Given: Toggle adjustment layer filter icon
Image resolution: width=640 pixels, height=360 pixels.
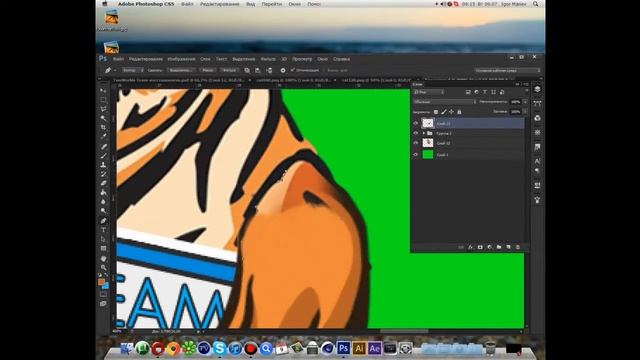Looking at the screenshot, I should [x=476, y=92].
